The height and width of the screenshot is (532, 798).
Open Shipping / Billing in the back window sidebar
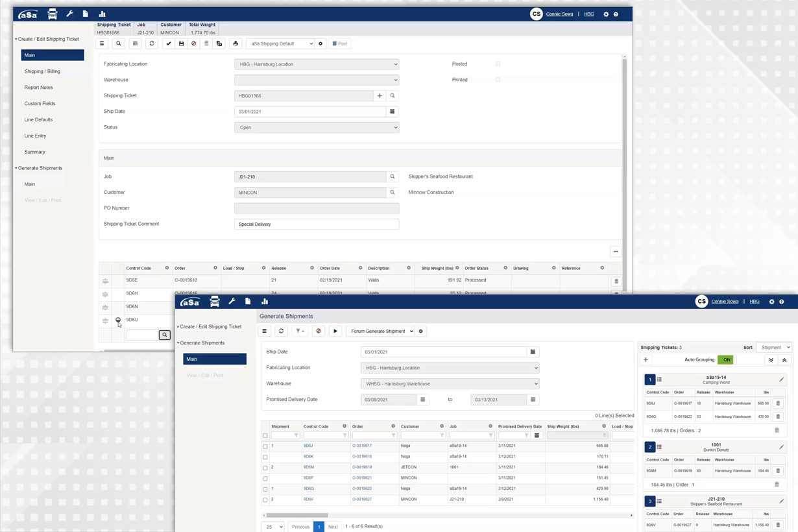click(x=42, y=71)
